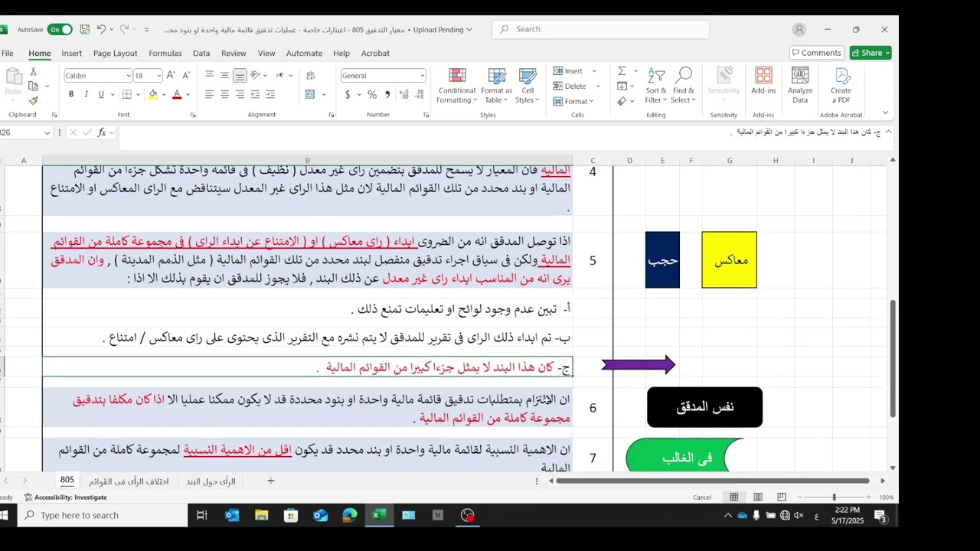The height and width of the screenshot is (551, 980).
Task: Click the Format Painter brush icon
Action: (x=33, y=100)
